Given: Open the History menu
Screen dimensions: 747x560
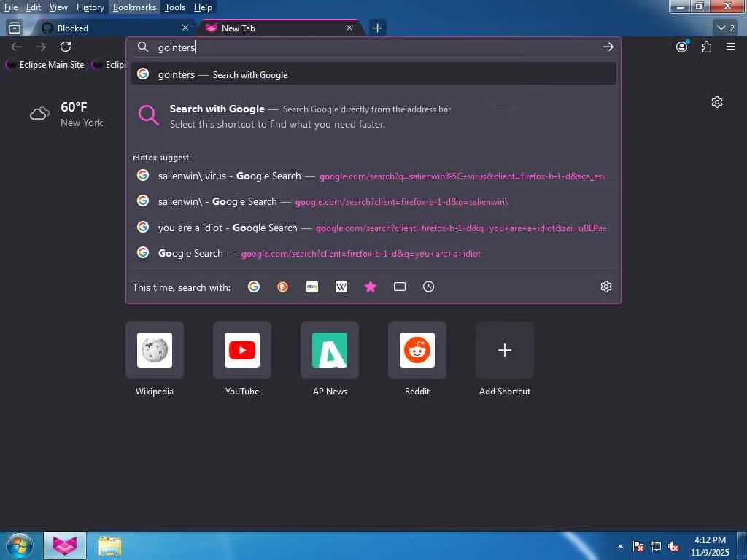Looking at the screenshot, I should [x=90, y=7].
